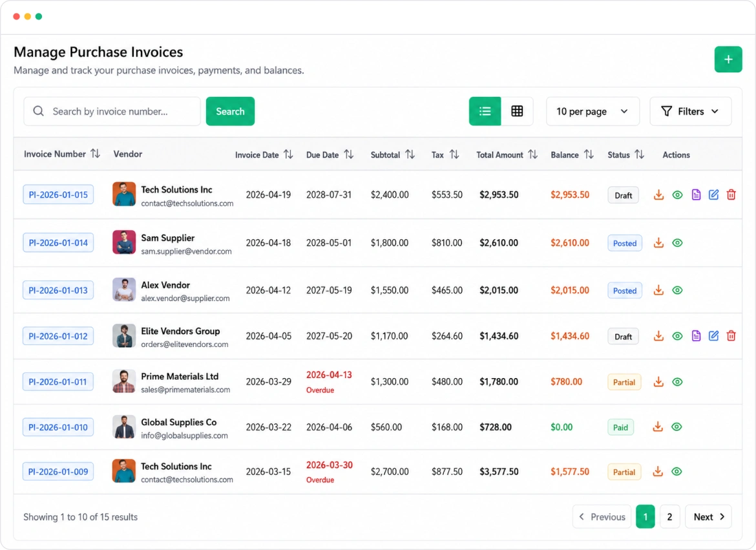Open invoice link PI-2026-01-010
The height and width of the screenshot is (550, 756).
58,427
